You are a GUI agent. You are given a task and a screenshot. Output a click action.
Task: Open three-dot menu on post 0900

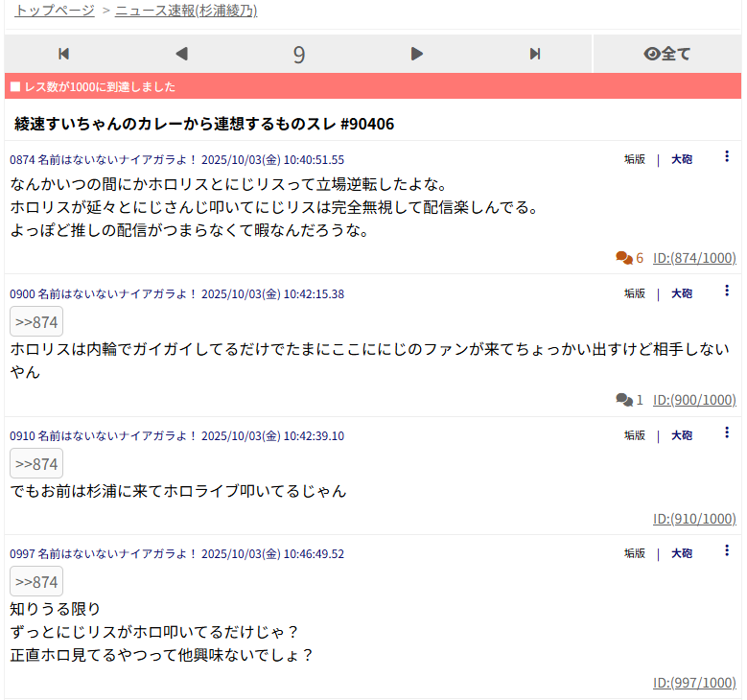(726, 292)
